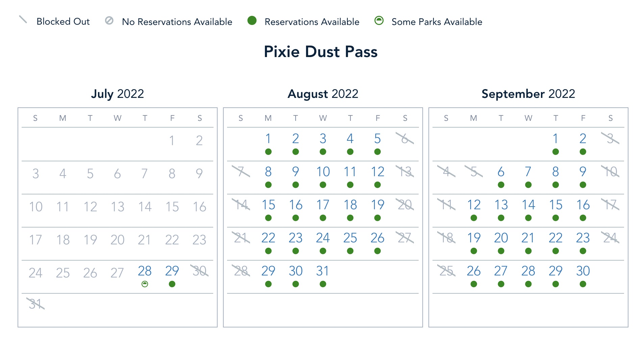Select July 28 in the calendar
This screenshot has height=345, width=644.
coord(145,271)
